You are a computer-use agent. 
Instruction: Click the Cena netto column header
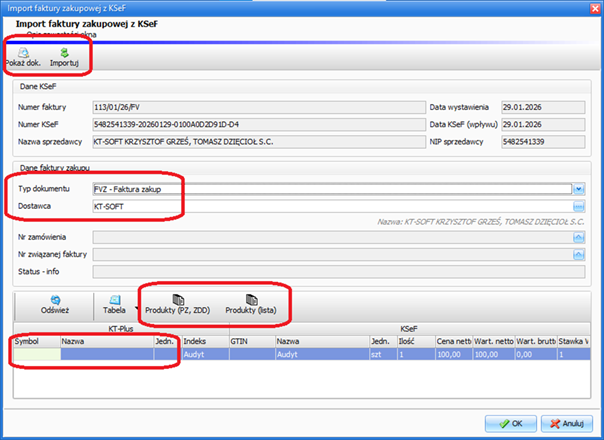(454, 341)
